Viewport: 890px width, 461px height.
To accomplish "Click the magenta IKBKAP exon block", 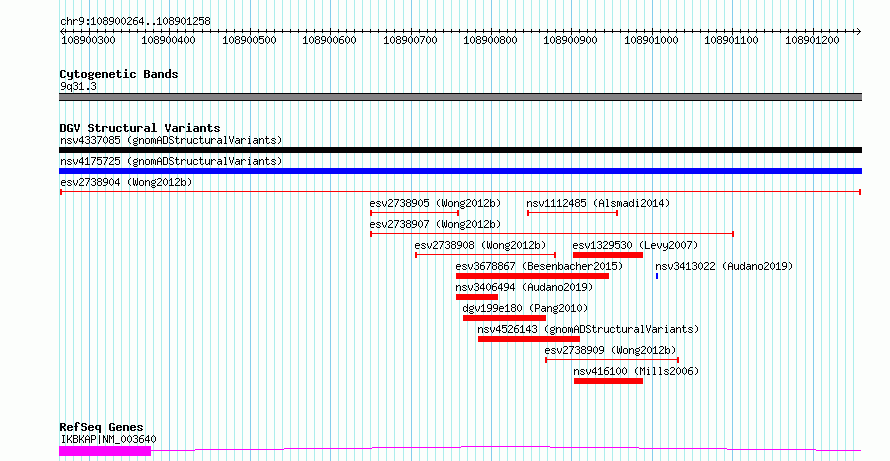I will [105, 451].
